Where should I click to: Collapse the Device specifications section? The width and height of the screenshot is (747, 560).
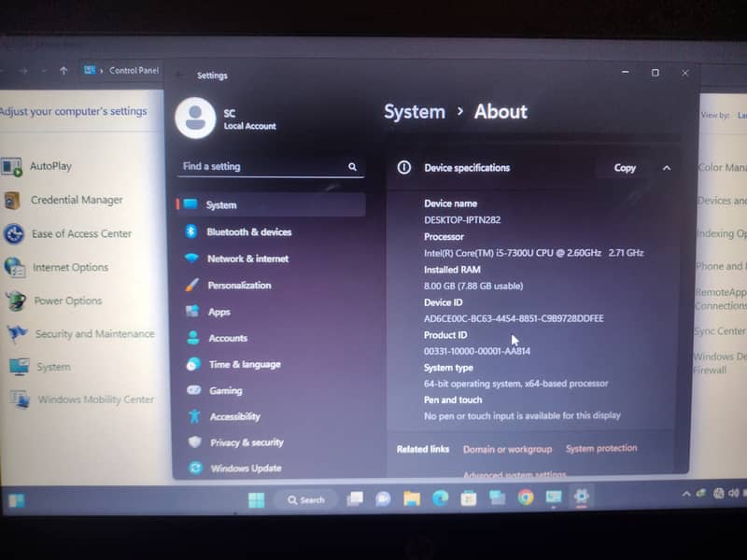(x=667, y=168)
